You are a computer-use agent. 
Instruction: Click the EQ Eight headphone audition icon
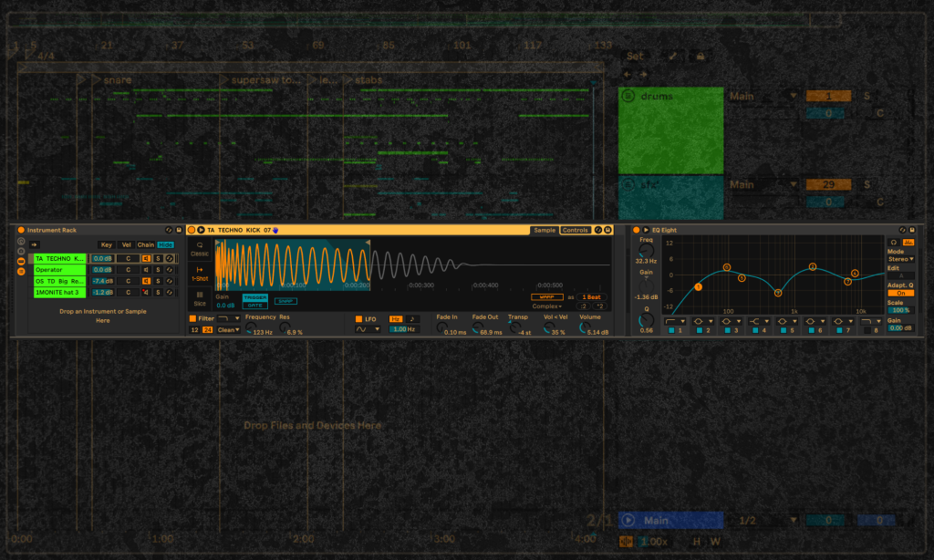pos(893,242)
